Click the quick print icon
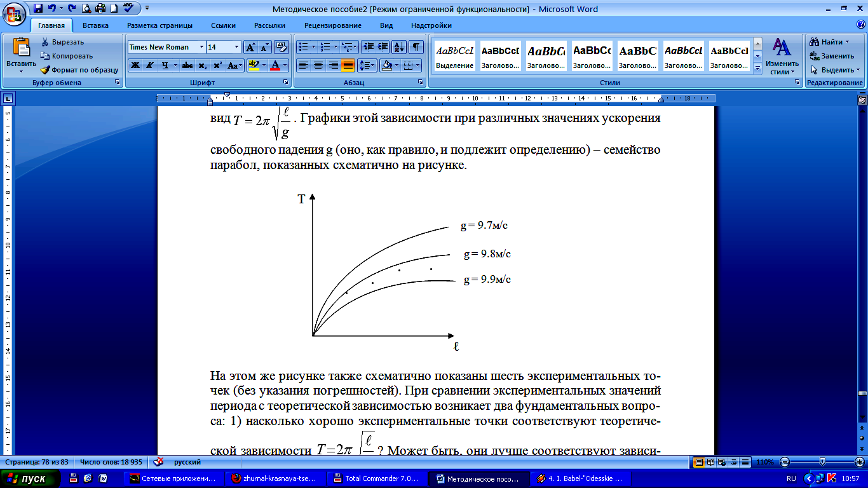The height and width of the screenshot is (488, 868). 100,9
